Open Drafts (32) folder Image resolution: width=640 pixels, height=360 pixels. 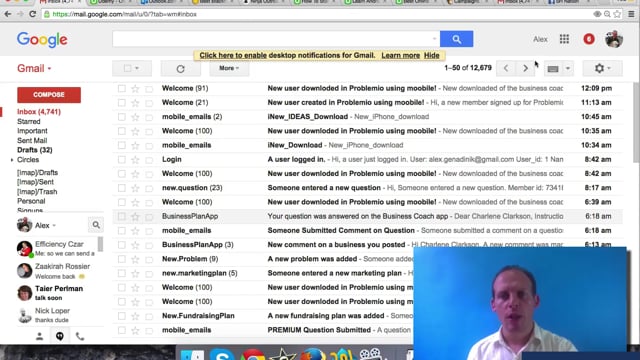(x=35, y=150)
